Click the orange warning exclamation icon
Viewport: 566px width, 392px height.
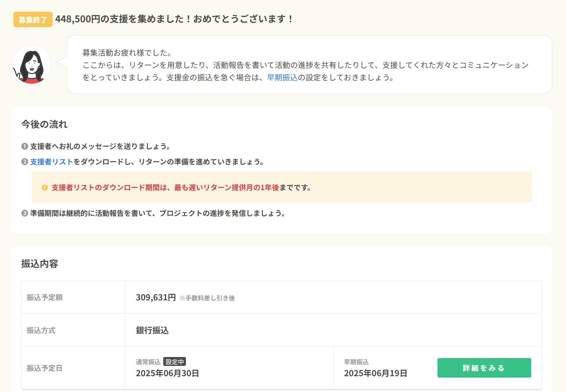point(45,188)
